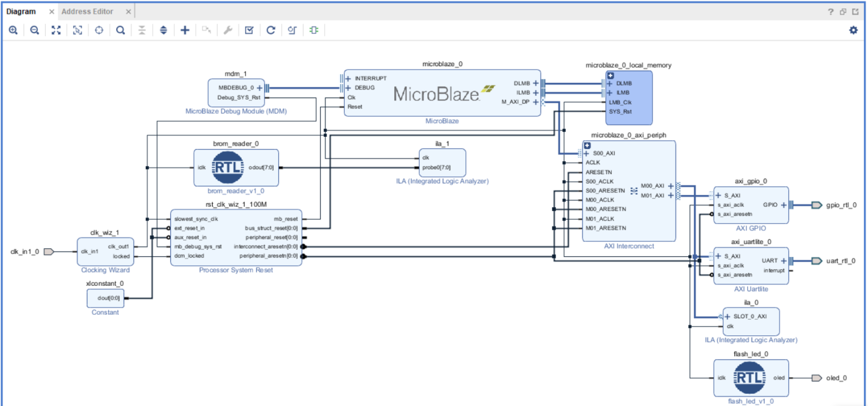Expand the M_AXI_DP pin on MicroBlaze

click(536, 102)
